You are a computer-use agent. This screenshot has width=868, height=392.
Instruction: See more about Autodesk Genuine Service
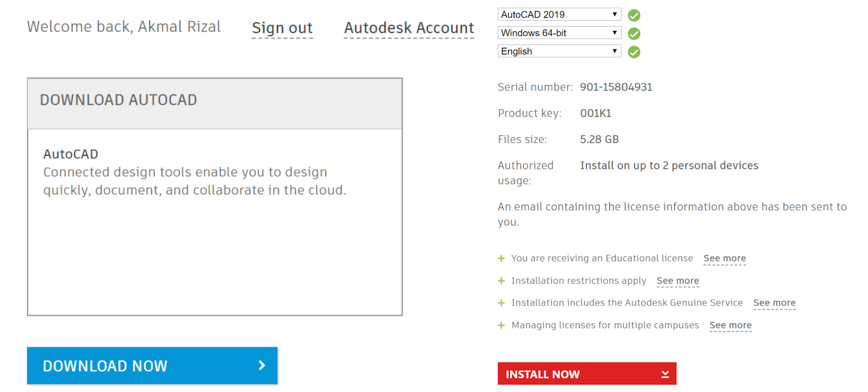(x=774, y=303)
